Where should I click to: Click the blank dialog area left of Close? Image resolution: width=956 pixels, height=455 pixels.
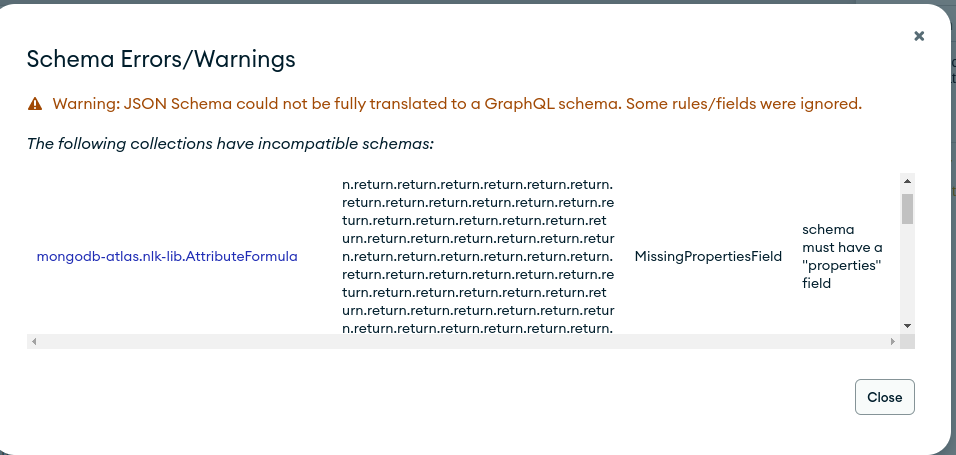(x=500, y=397)
